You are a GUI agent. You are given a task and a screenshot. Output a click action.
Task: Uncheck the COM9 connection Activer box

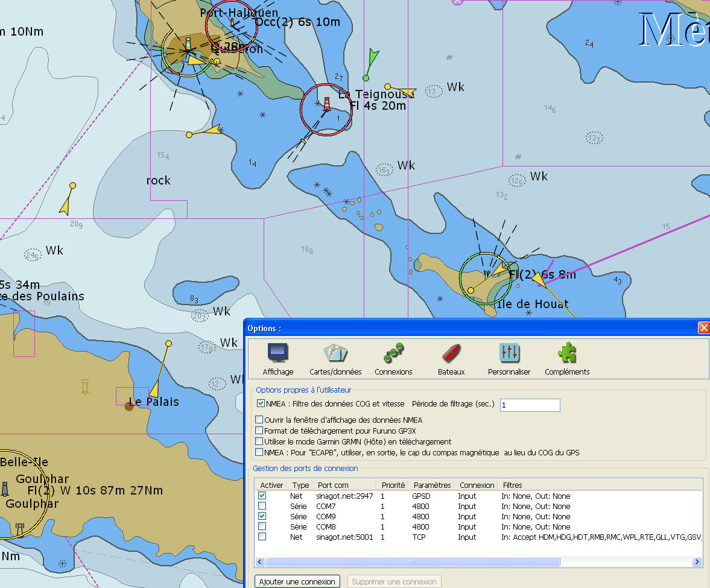click(262, 516)
